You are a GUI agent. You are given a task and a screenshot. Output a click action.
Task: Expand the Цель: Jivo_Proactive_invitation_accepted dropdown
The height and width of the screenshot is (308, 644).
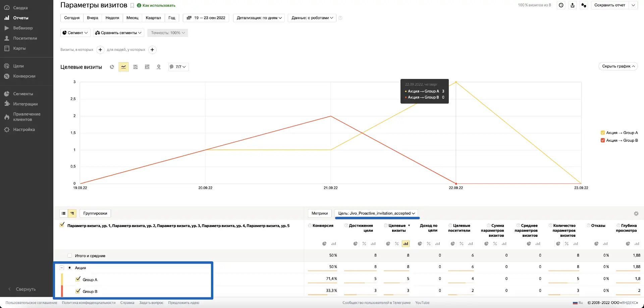(376, 213)
